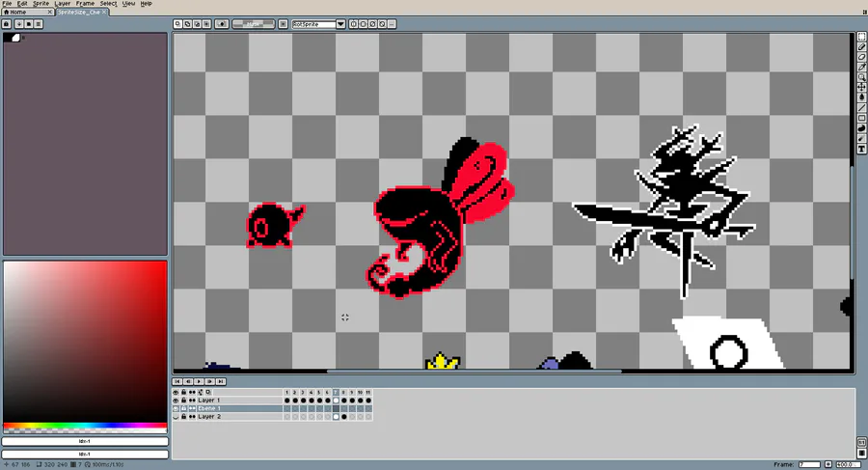Select the Paint Bucket tool
This screenshot has height=470, width=868.
coord(861,97)
